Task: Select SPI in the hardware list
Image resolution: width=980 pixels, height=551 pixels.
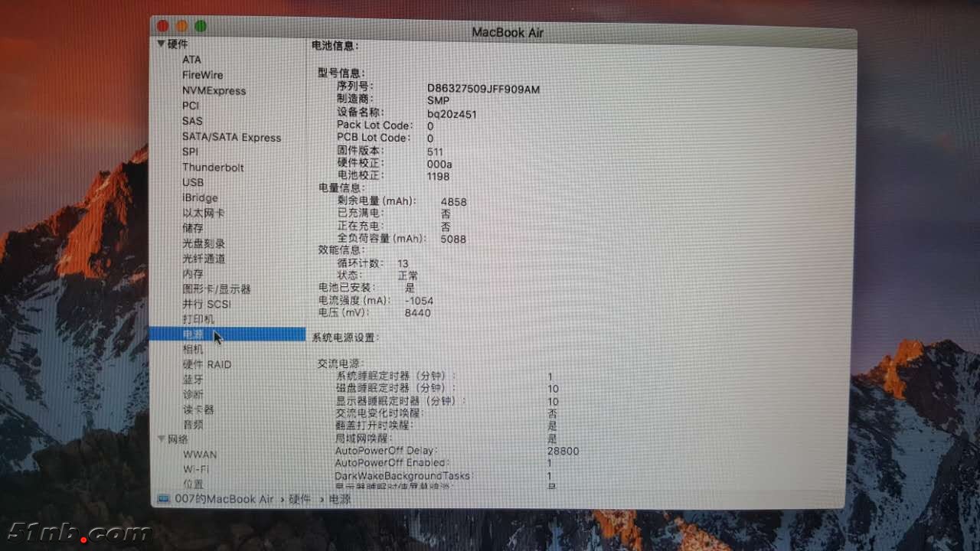Action: (190, 152)
